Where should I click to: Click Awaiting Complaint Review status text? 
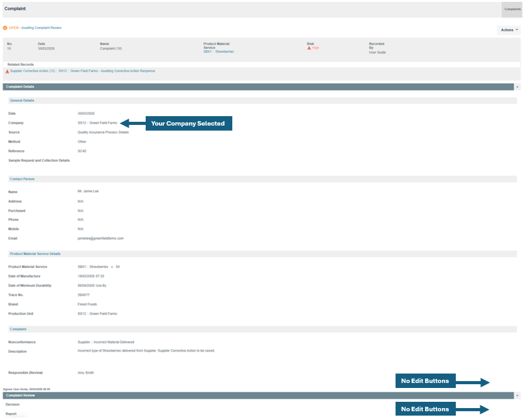pyautogui.click(x=41, y=28)
